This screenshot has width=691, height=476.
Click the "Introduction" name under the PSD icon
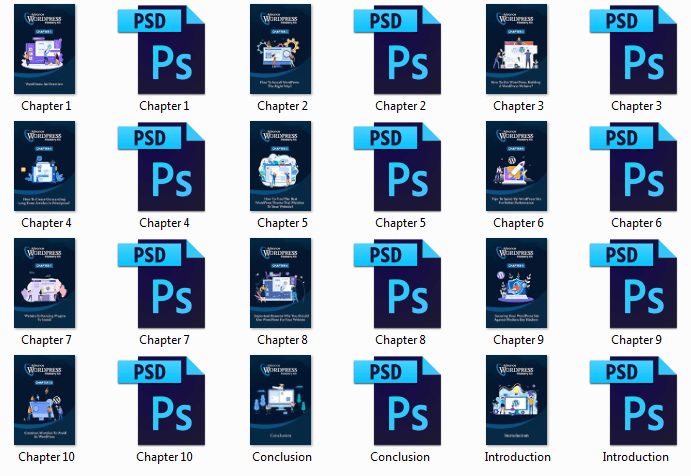coord(635,457)
